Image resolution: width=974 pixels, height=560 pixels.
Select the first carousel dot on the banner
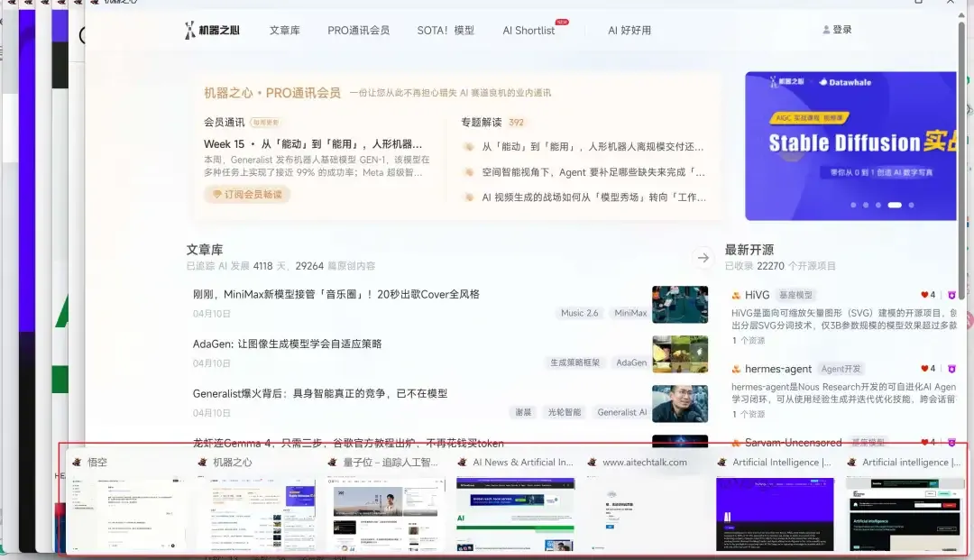click(x=853, y=205)
